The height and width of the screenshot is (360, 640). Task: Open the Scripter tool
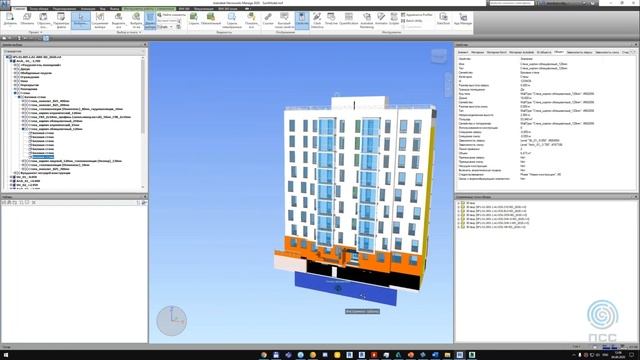pyautogui.click(x=394, y=19)
